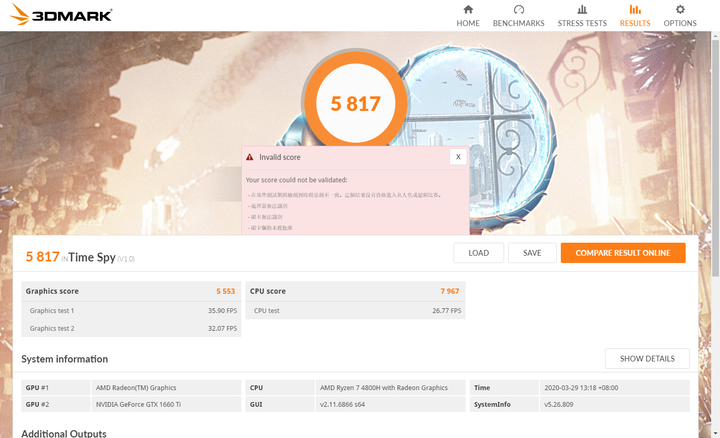The image size is (720, 438).
Task: Click the CPU score header label
Action: pos(268,291)
